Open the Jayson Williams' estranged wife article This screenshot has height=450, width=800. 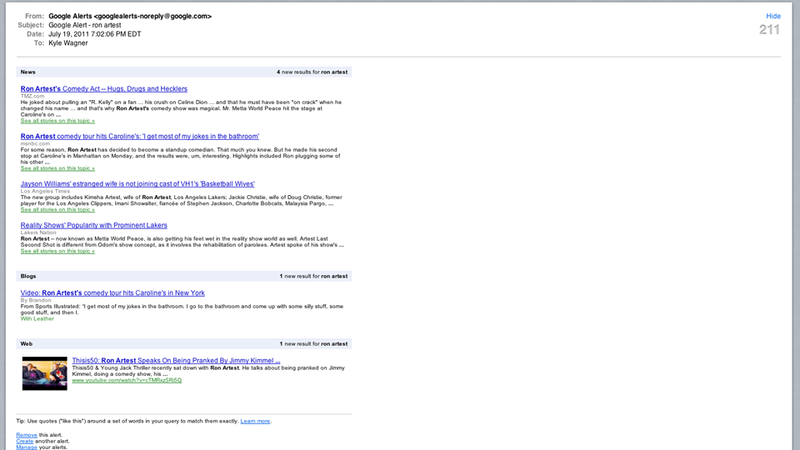point(138,184)
